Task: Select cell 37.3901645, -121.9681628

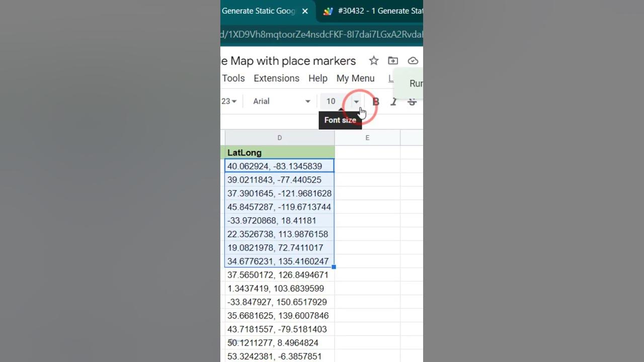Action: pos(279,193)
